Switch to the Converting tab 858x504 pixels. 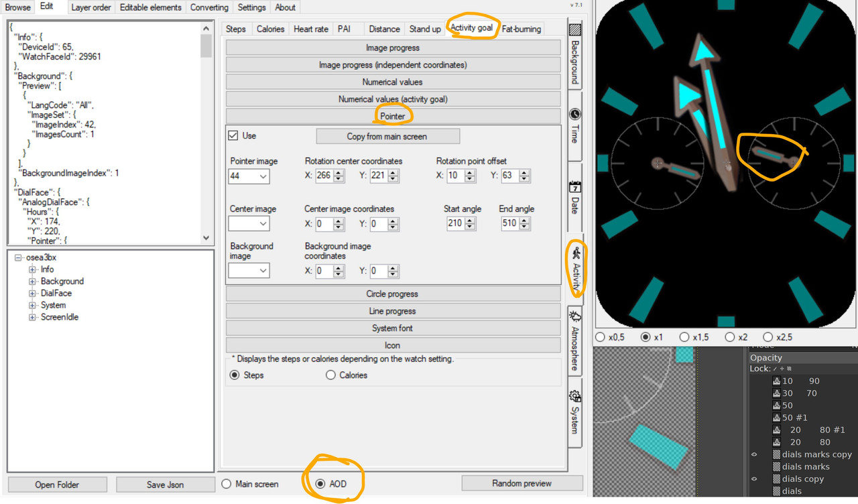(x=209, y=7)
